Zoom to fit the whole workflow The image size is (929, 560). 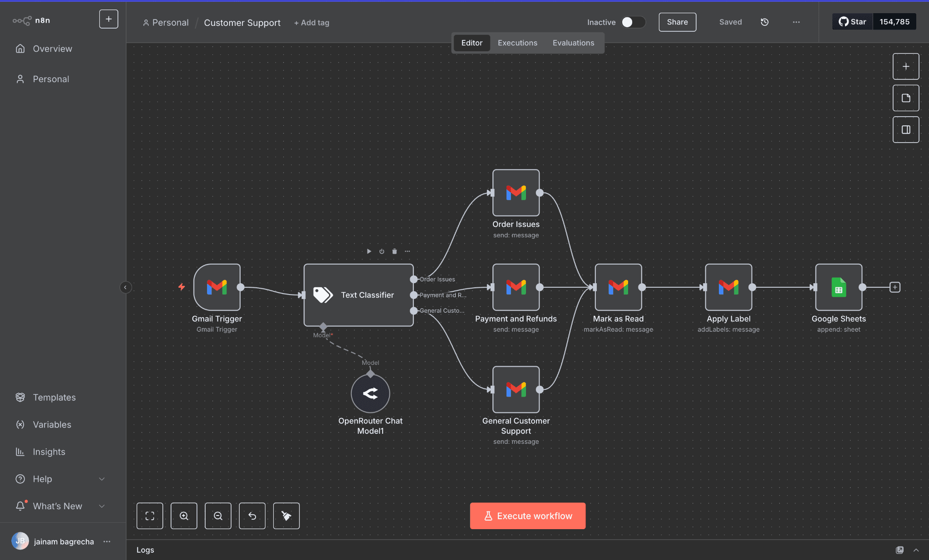(x=149, y=516)
